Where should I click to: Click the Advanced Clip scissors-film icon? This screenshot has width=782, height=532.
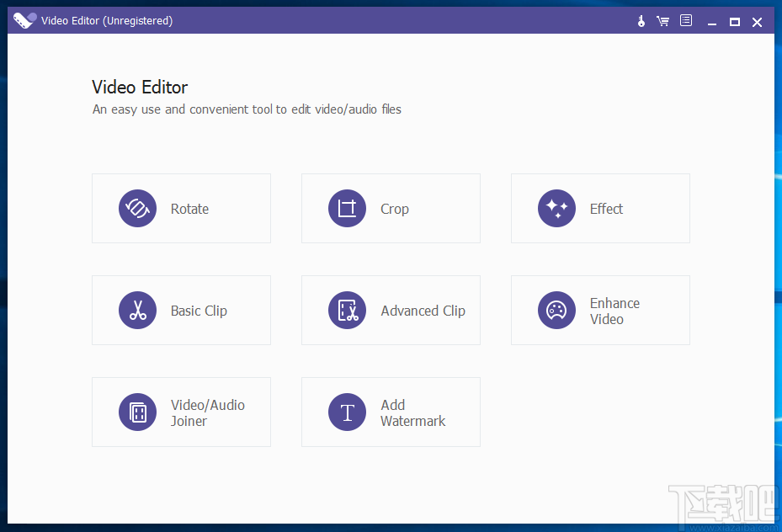pos(347,310)
